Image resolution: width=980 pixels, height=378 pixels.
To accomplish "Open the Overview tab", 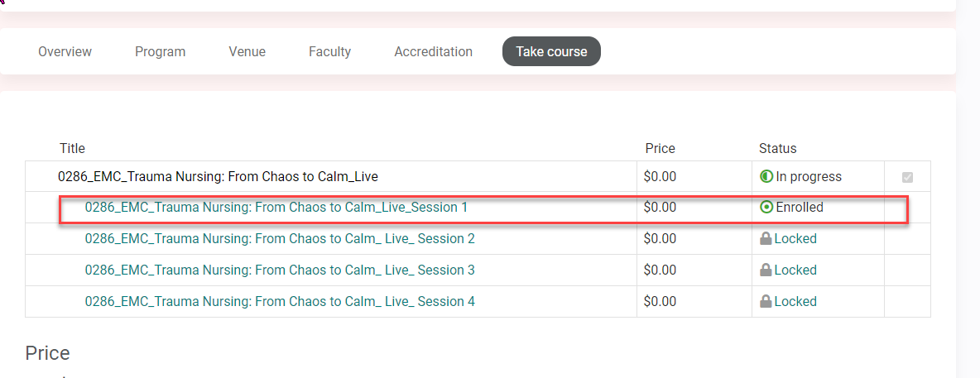I will pyautogui.click(x=65, y=51).
